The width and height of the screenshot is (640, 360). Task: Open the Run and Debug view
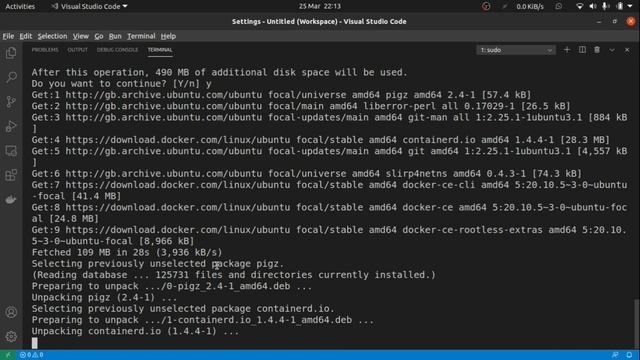pos(11,126)
